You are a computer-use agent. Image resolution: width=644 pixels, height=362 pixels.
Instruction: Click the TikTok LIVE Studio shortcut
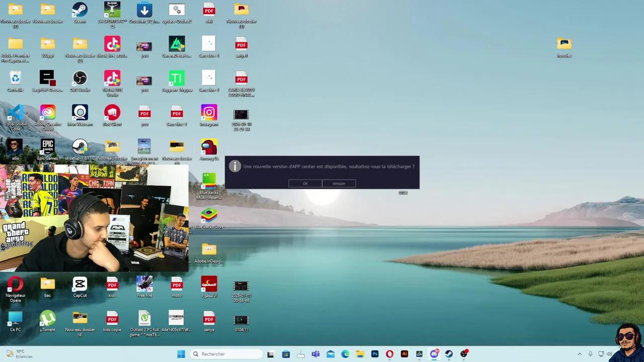pyautogui.click(x=112, y=78)
